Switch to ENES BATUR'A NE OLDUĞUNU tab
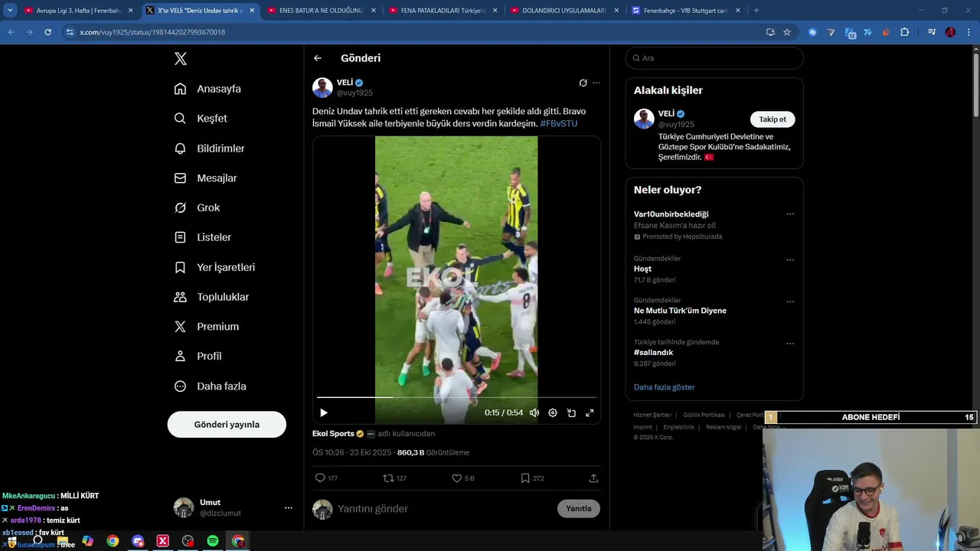 (x=320, y=11)
